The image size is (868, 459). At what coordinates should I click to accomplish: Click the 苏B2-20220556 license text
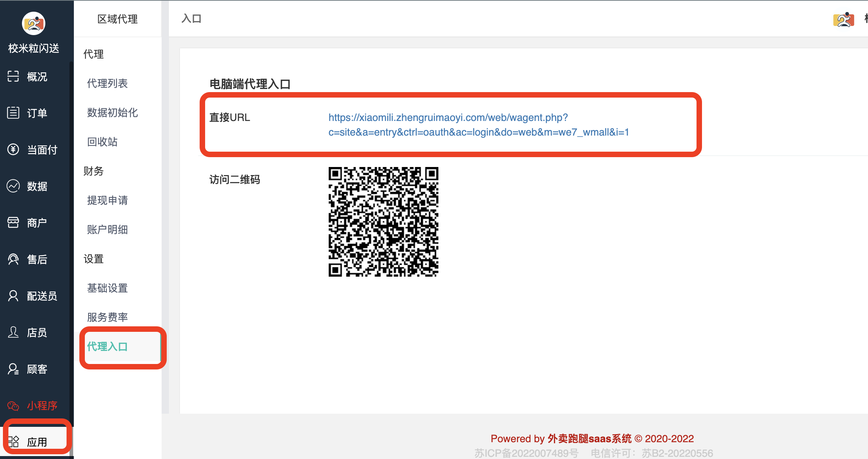click(678, 453)
